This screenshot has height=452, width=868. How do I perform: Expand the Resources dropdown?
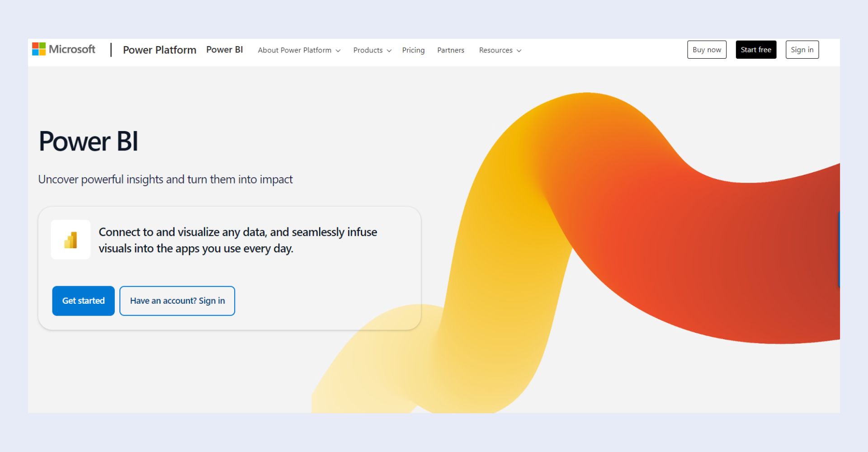click(x=500, y=50)
